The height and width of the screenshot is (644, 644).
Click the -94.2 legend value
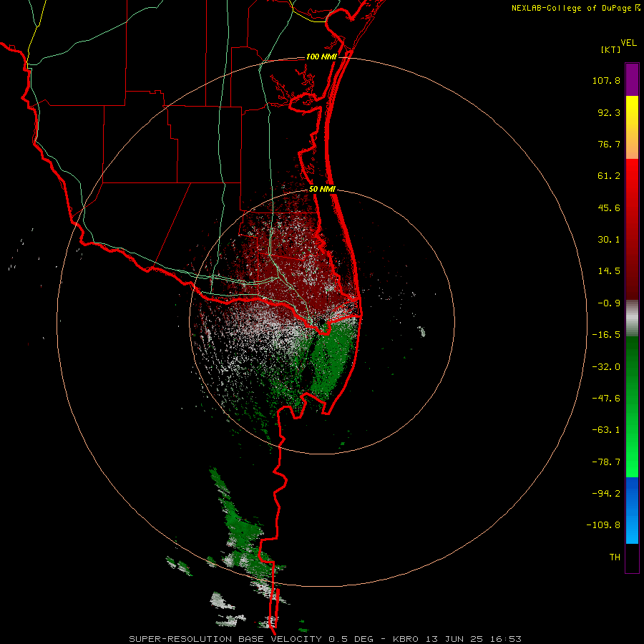coord(606,493)
